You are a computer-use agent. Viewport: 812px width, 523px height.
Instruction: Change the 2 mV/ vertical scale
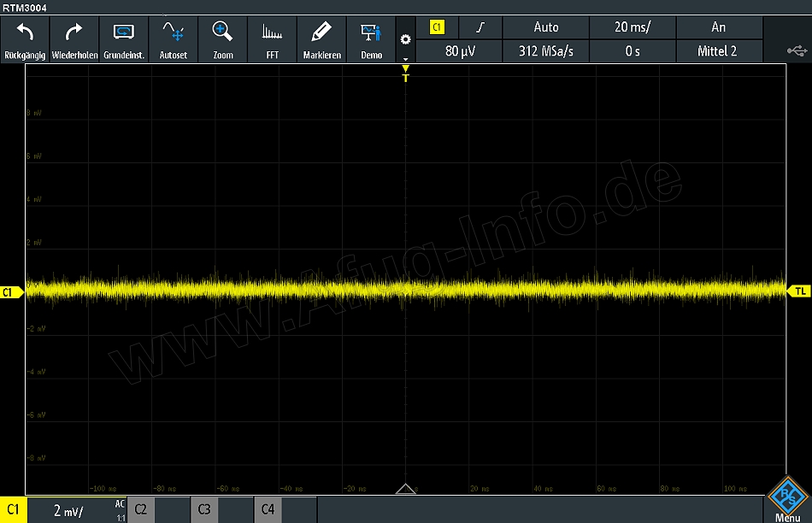point(70,510)
